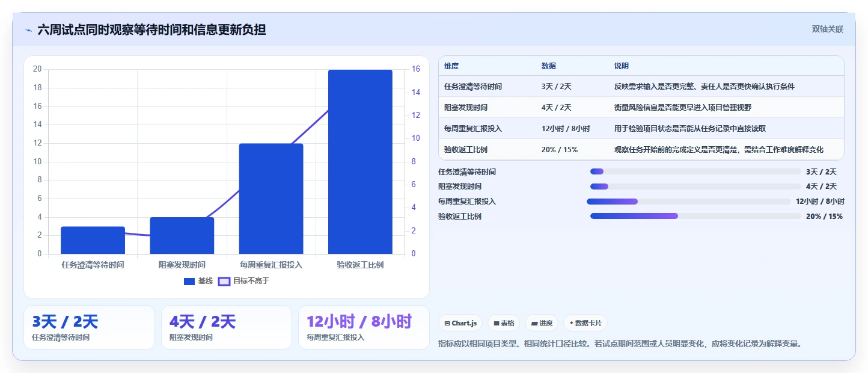Click the 每周重复汇报投入 progress bar

click(x=689, y=202)
